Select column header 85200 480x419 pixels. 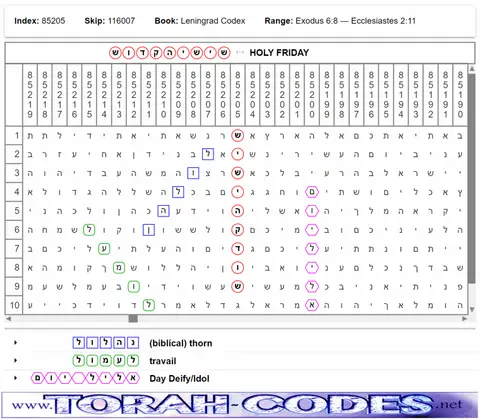coord(312,95)
